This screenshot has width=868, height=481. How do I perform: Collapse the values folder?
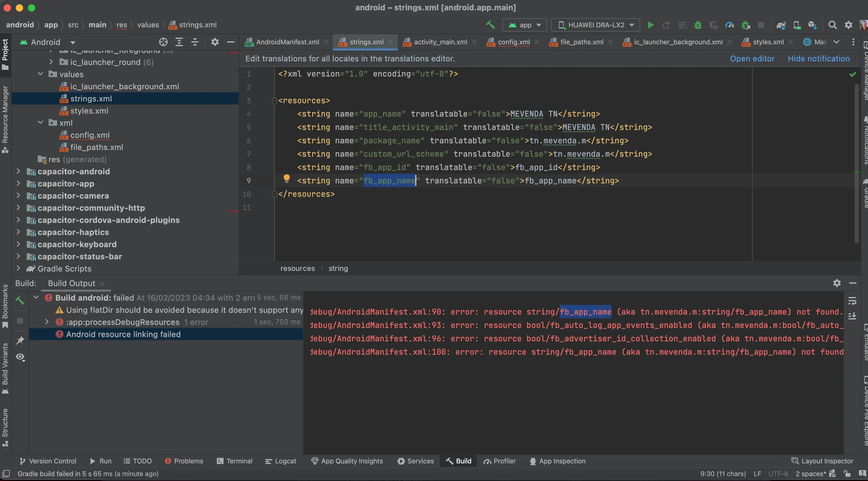pos(40,74)
